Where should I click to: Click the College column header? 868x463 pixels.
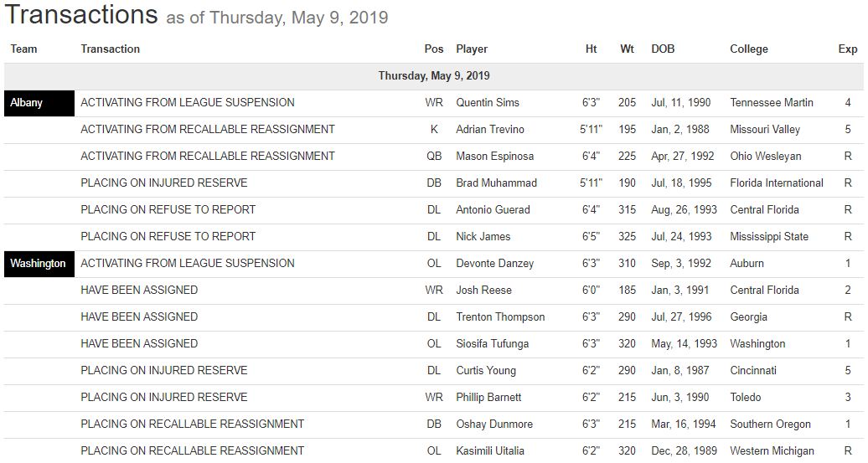coord(749,49)
